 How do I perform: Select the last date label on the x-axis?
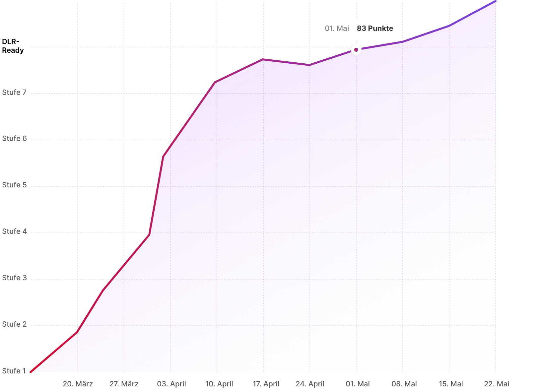[x=496, y=384]
